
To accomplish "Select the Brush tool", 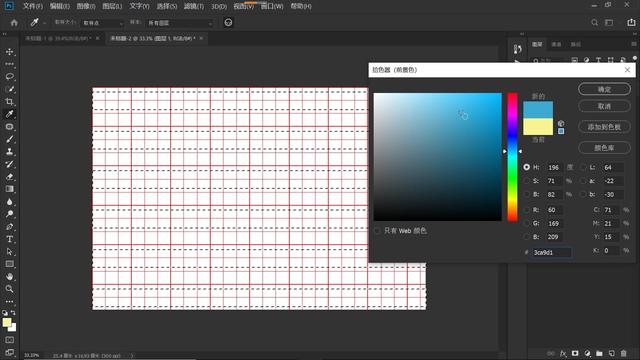I will coord(9,139).
